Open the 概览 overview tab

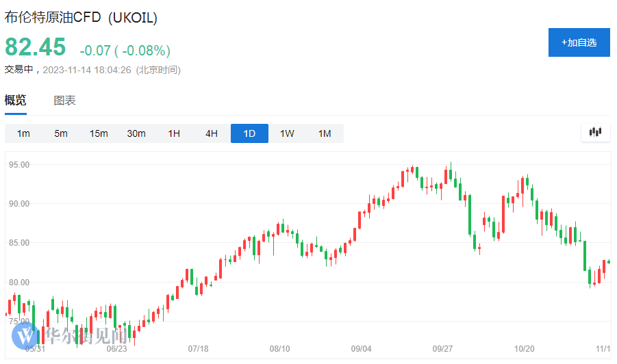tap(16, 101)
